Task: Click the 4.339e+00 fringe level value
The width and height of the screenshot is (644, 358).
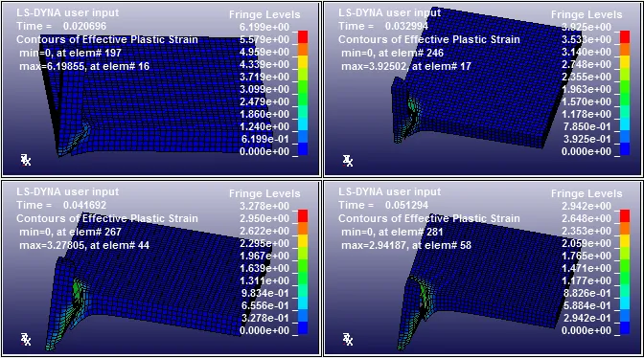Action: point(264,64)
